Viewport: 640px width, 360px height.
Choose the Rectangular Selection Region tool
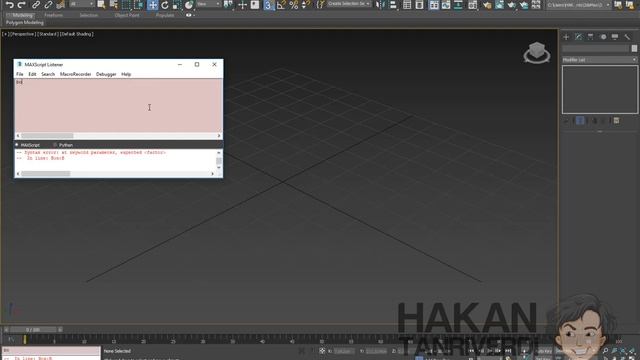pos(126,5)
